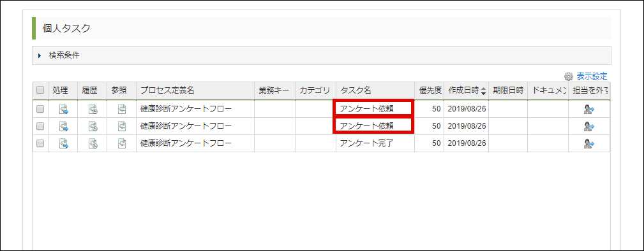Click the 履歴 column header

click(x=92, y=90)
